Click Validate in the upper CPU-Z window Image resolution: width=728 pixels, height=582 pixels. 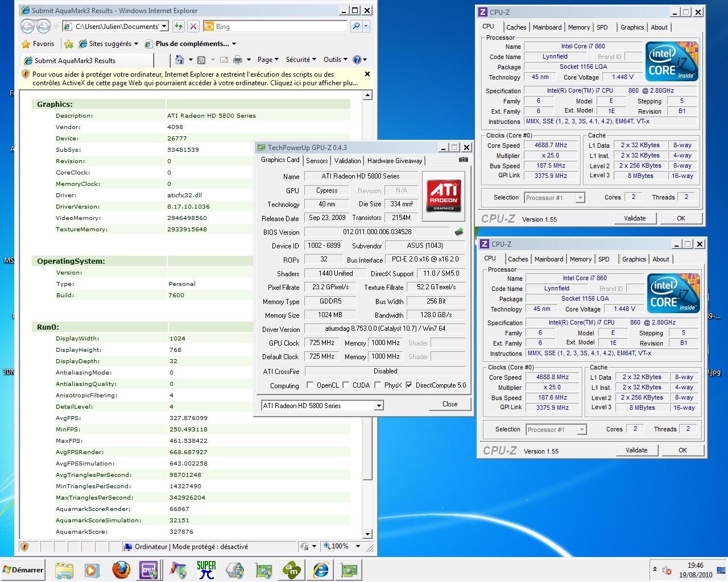[635, 218]
